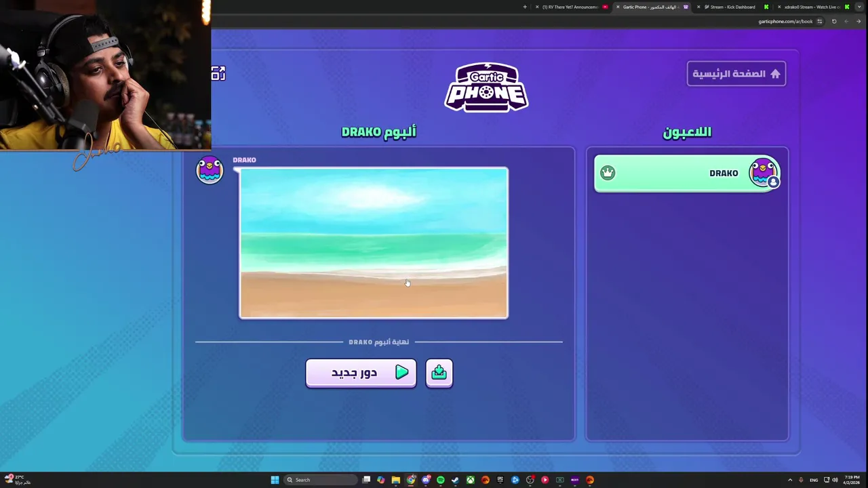This screenshot has width=868, height=488.
Task: Switch input language via ENG indicator
Action: tap(814, 480)
